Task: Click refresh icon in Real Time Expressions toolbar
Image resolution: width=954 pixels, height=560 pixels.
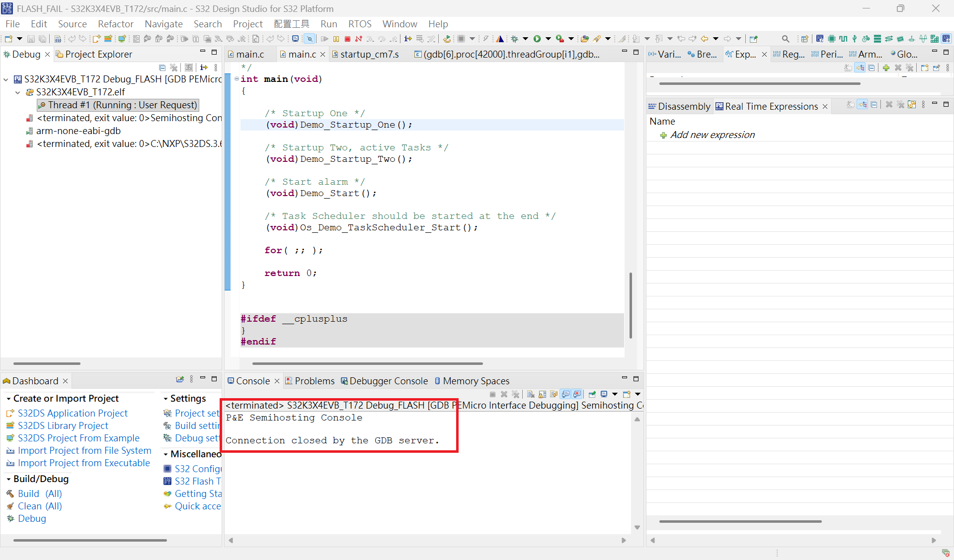Action: 912,105
